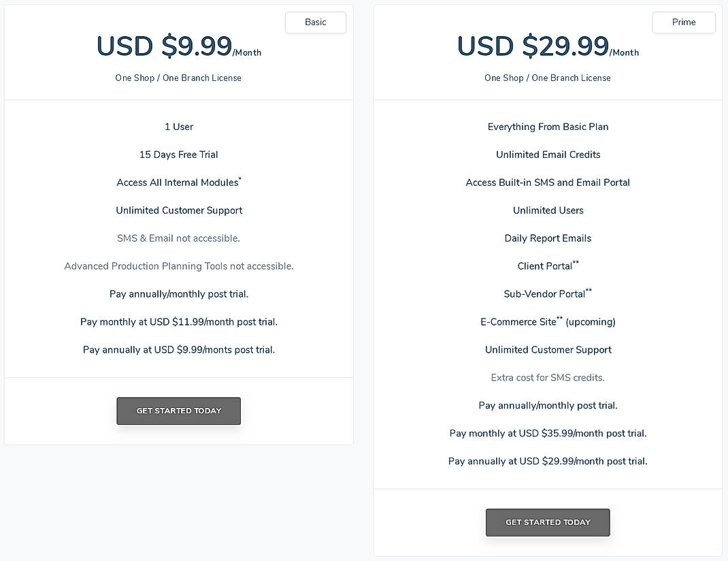The width and height of the screenshot is (728, 561).
Task: Click the SMS & Email not accessible note
Action: pyautogui.click(x=178, y=238)
